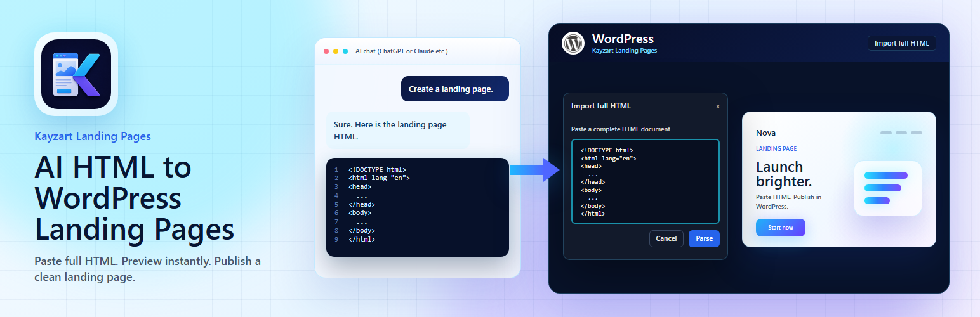980x317 pixels.
Task: Click the blue Kayzart Landing Pages text under logo
Action: (x=93, y=136)
